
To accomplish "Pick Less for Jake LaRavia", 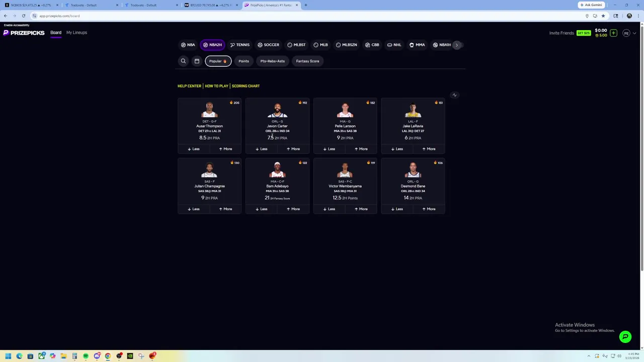I will (396, 149).
